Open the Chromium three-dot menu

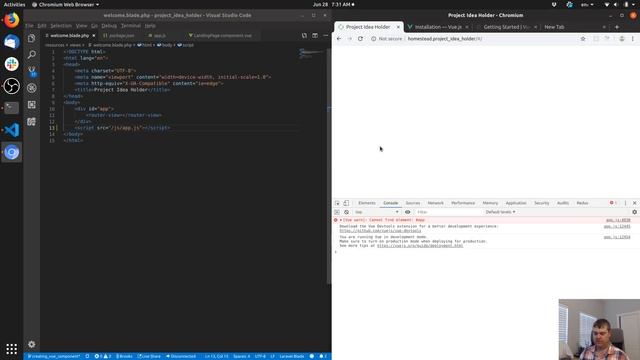pyautogui.click(x=633, y=39)
